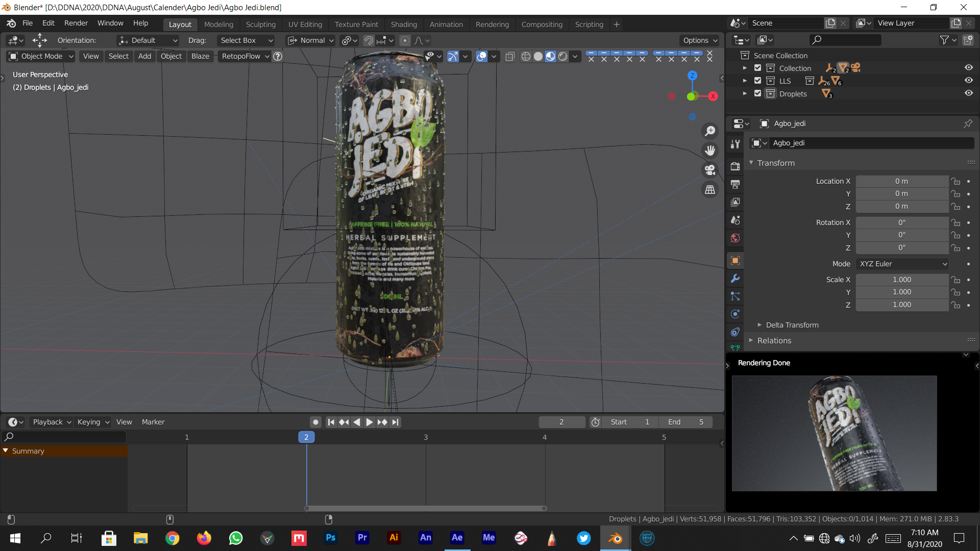Switch to orthographic grid view icon
Screen dimensions: 980x551
click(x=710, y=189)
